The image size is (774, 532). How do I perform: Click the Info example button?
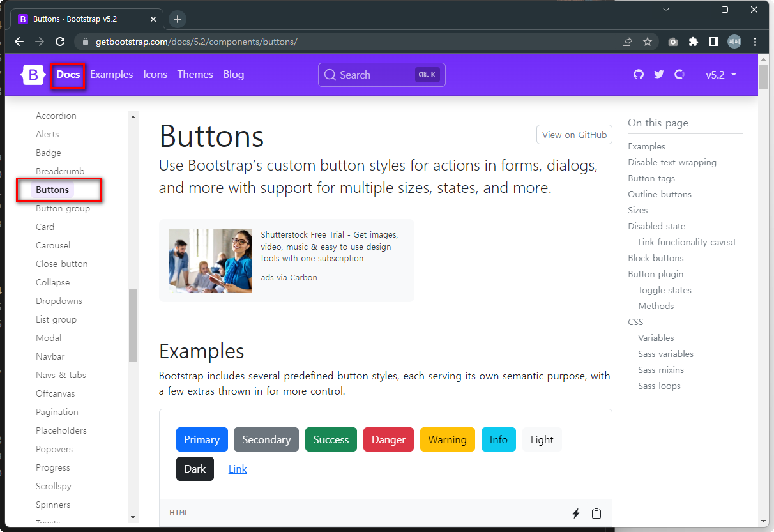tap(499, 439)
